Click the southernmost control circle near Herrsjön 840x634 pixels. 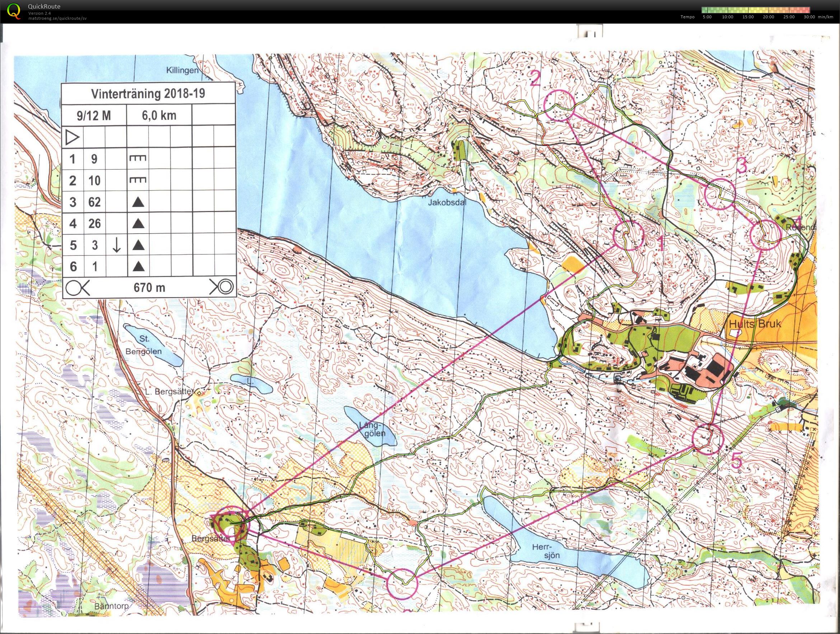(x=402, y=584)
